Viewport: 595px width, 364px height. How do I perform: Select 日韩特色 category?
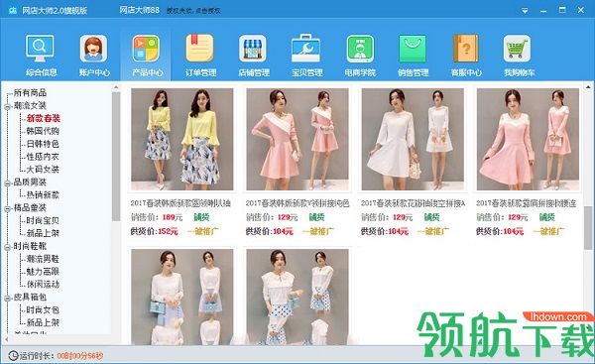click(x=43, y=144)
